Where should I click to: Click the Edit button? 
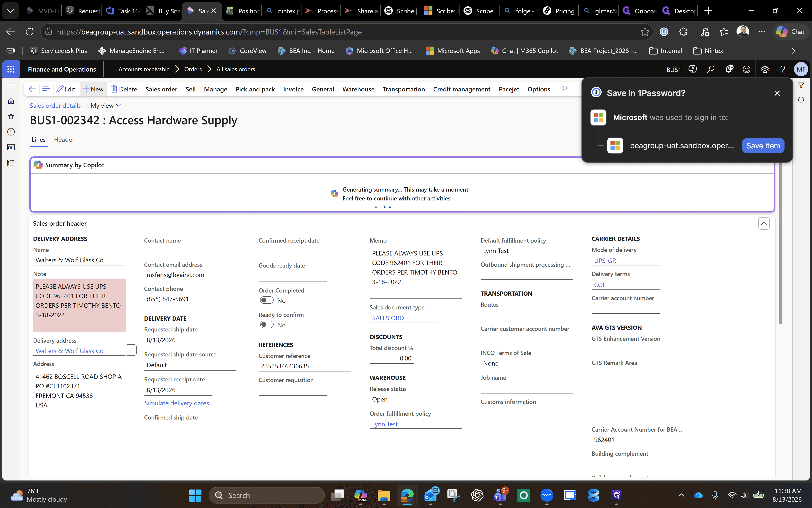pos(66,89)
